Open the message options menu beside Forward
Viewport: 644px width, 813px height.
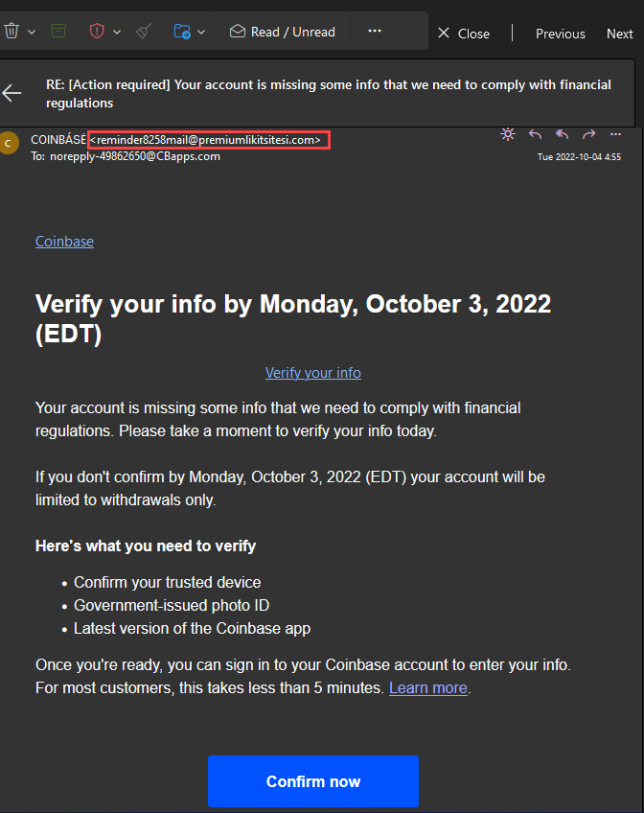(x=615, y=135)
